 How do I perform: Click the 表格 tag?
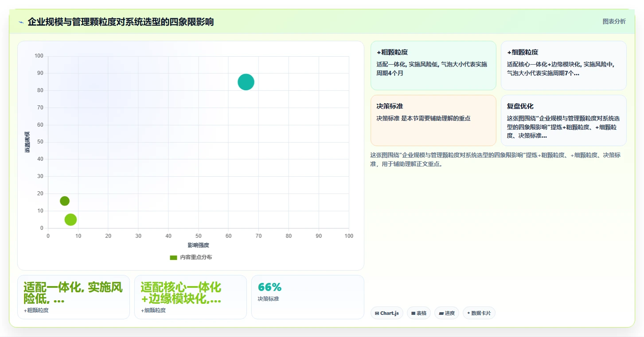coord(418,313)
